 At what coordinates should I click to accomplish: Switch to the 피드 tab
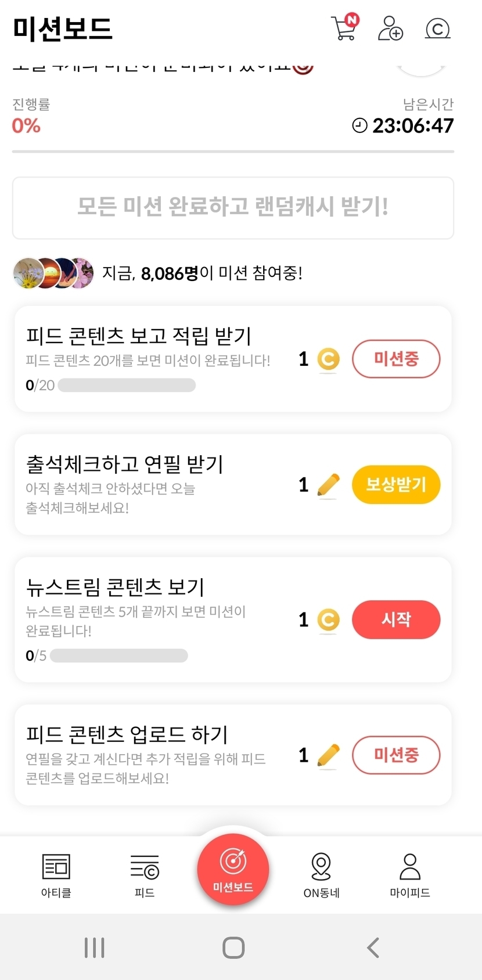(x=145, y=874)
